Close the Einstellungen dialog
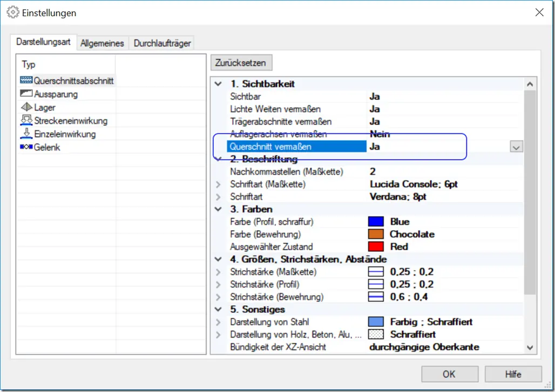 [539, 12]
